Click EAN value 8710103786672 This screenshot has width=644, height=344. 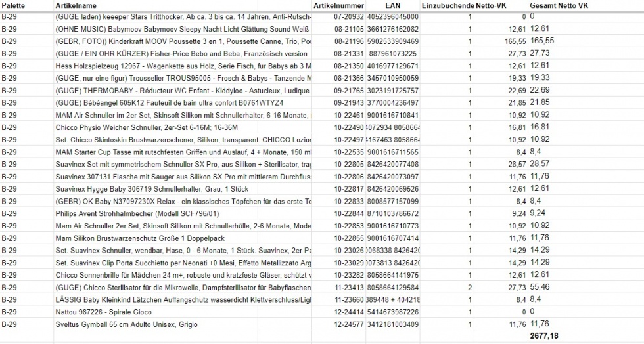click(393, 214)
